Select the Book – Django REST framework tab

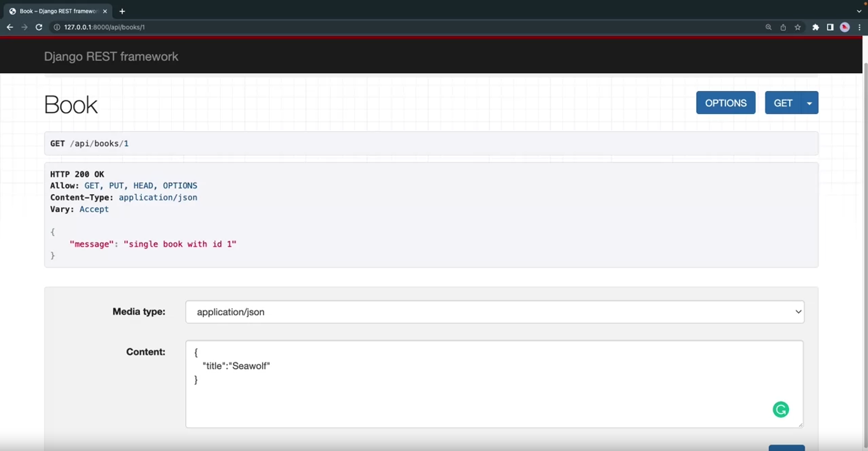[x=56, y=11]
